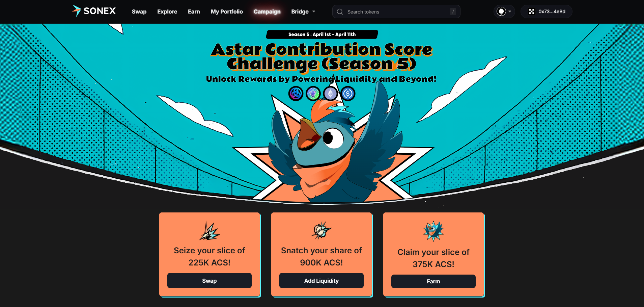Click the Ethereum token icon under the banner
This screenshot has height=307, width=644.
[x=330, y=94]
